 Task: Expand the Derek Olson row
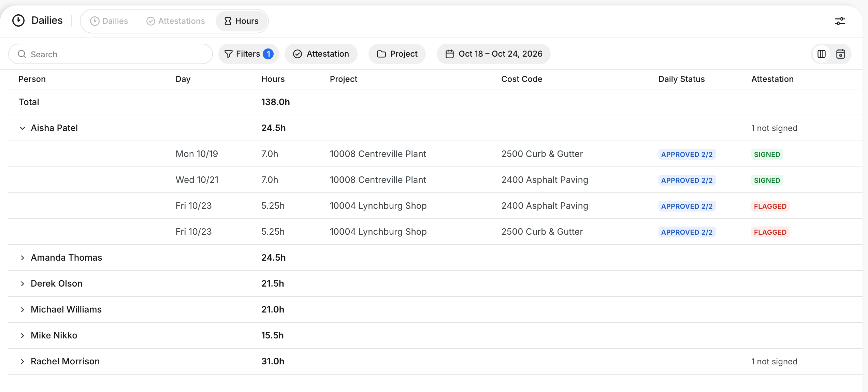click(x=23, y=284)
